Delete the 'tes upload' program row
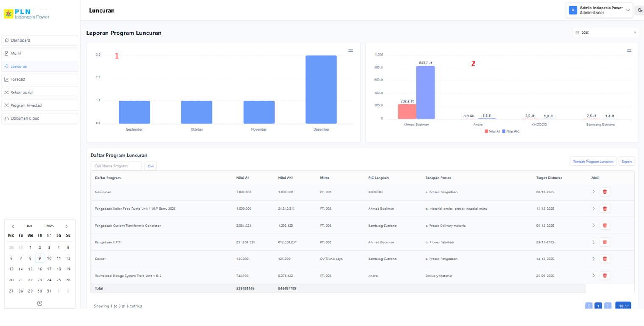 pyautogui.click(x=605, y=192)
